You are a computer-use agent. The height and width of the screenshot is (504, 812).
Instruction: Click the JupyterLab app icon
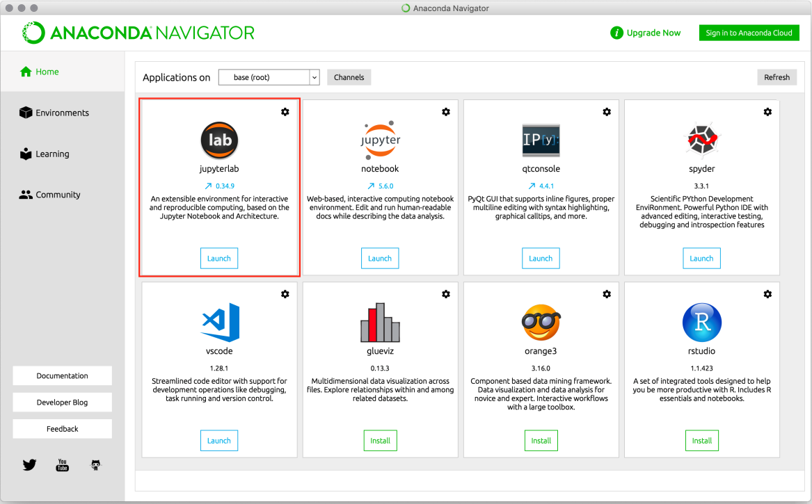pyautogui.click(x=219, y=140)
